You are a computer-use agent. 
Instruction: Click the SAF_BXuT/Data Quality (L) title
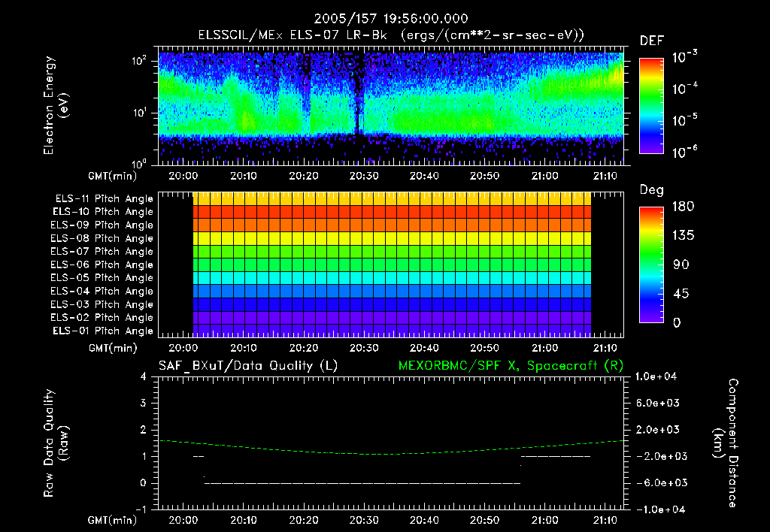coord(248,366)
